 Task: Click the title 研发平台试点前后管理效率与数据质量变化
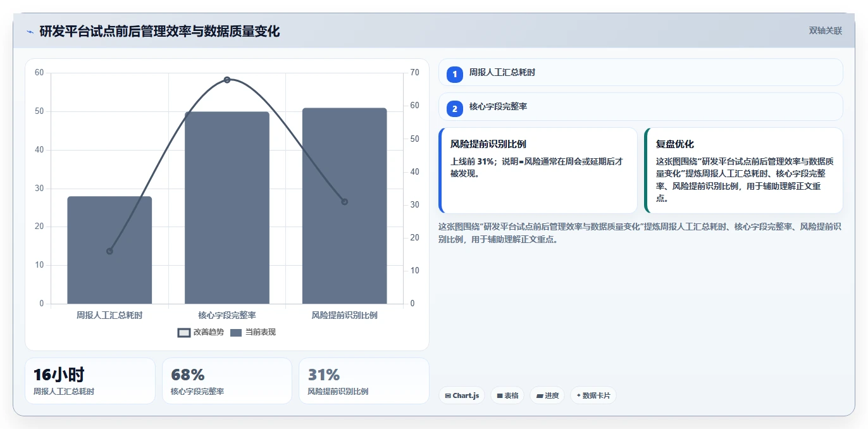click(159, 31)
